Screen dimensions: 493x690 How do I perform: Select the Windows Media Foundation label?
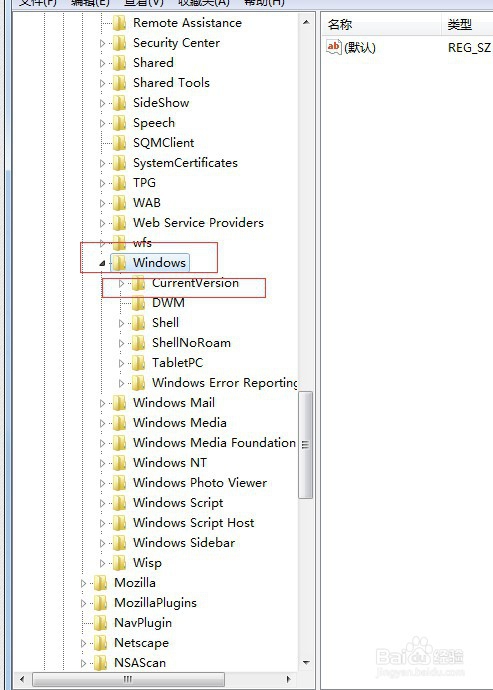(214, 442)
